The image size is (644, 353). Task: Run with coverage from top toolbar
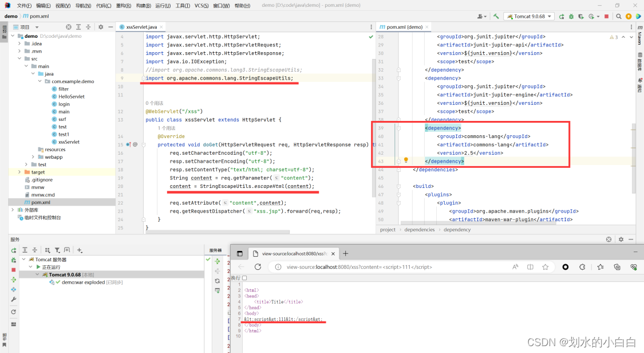tap(581, 17)
